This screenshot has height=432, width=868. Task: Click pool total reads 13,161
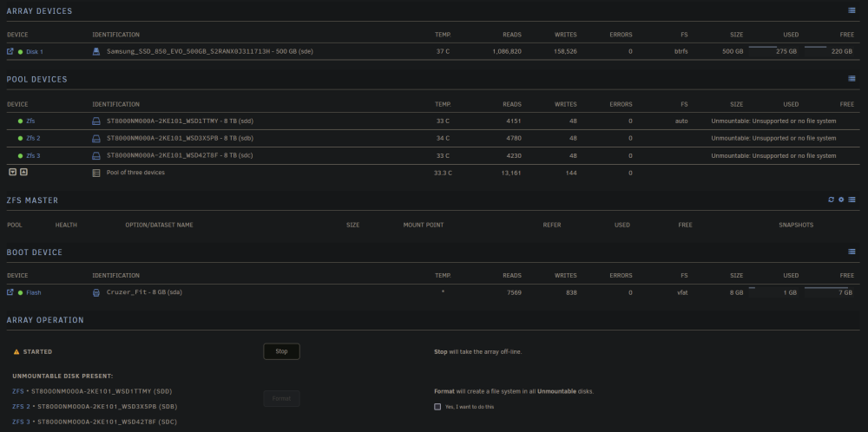pyautogui.click(x=510, y=173)
